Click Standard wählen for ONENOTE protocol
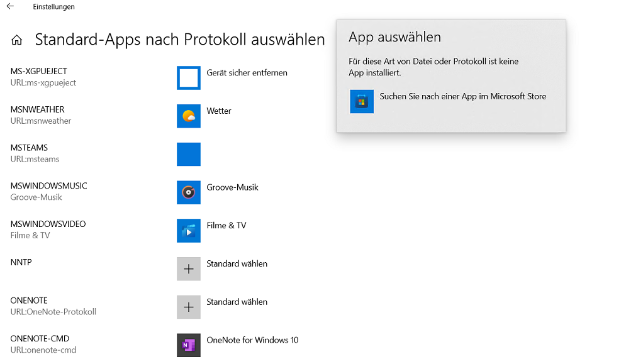 (237, 302)
